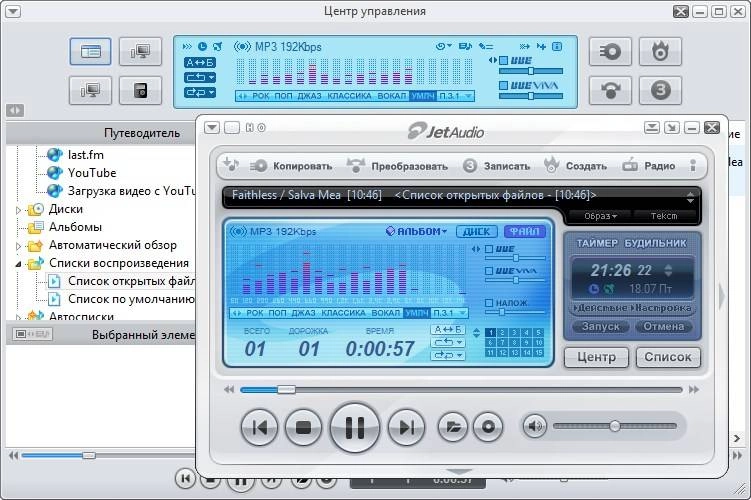The height and width of the screenshot is (500, 751).
Task: Enable BBE checkbox in JetAudio window
Action: point(489,249)
